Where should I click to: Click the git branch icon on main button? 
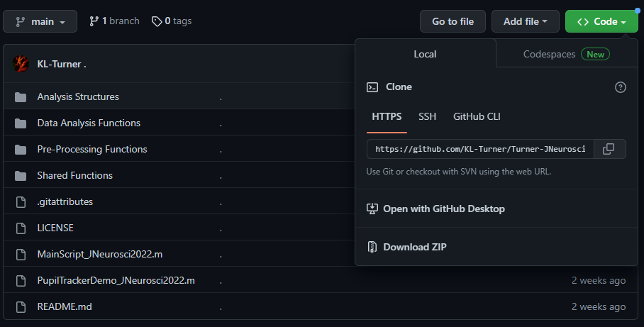tap(20, 22)
